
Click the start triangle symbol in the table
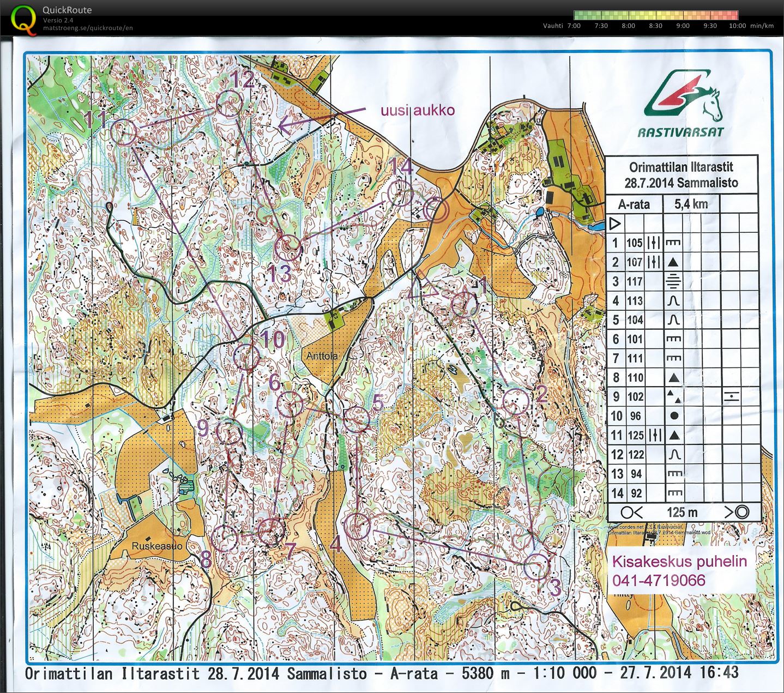[615, 224]
